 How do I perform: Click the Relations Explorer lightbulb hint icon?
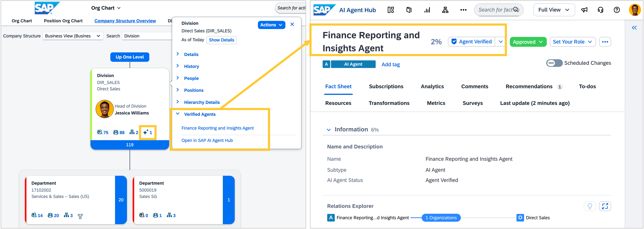[x=590, y=206]
